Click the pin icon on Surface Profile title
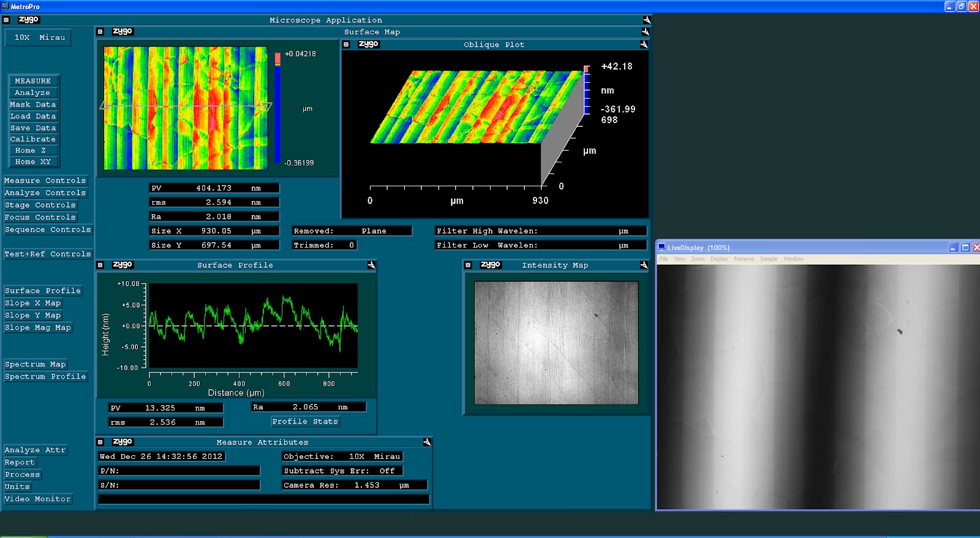This screenshot has width=980, height=538. (371, 265)
